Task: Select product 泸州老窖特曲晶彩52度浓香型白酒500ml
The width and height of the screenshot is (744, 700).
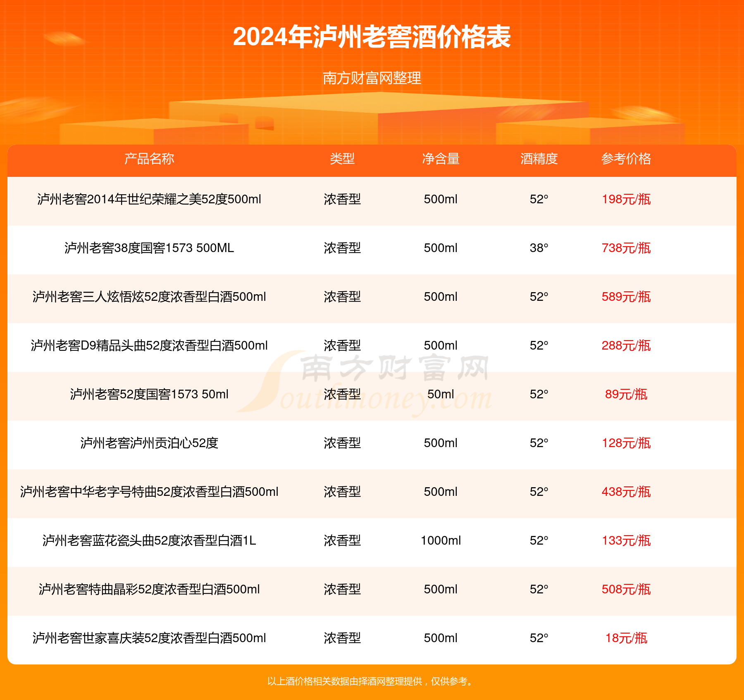Action: click(149, 589)
